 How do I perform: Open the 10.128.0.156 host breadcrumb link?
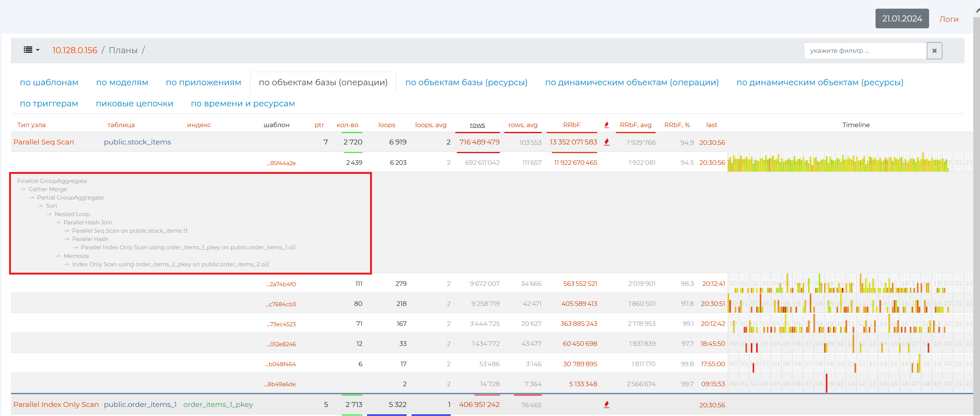[x=75, y=50]
